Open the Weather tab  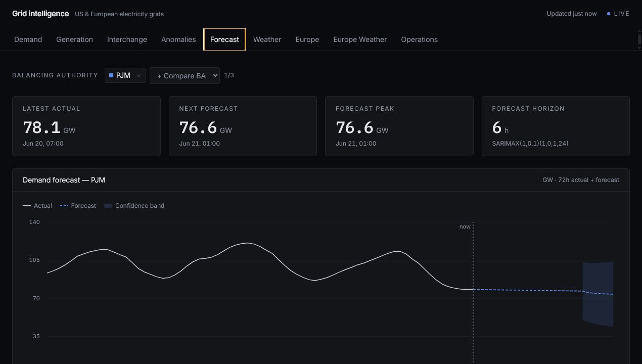click(x=267, y=39)
